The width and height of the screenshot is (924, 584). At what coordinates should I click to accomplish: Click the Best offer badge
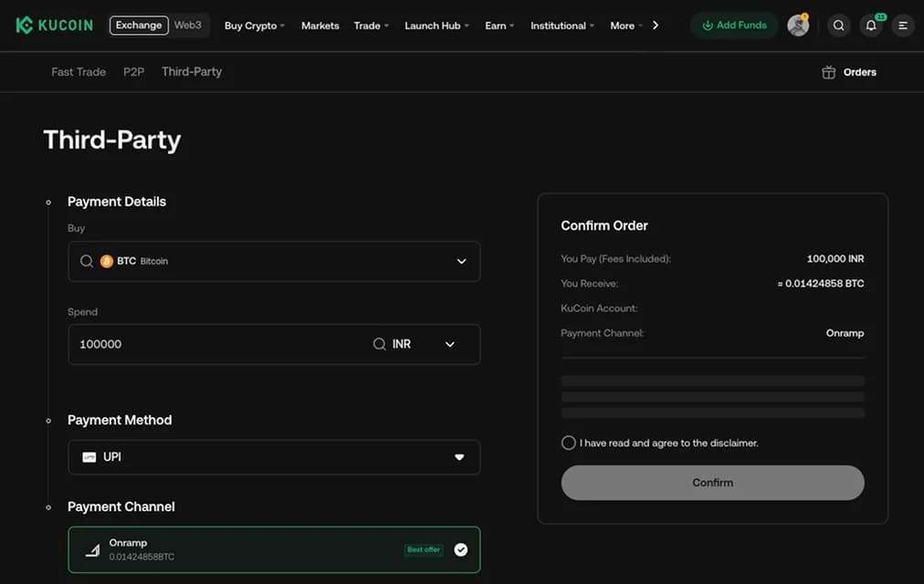424,550
